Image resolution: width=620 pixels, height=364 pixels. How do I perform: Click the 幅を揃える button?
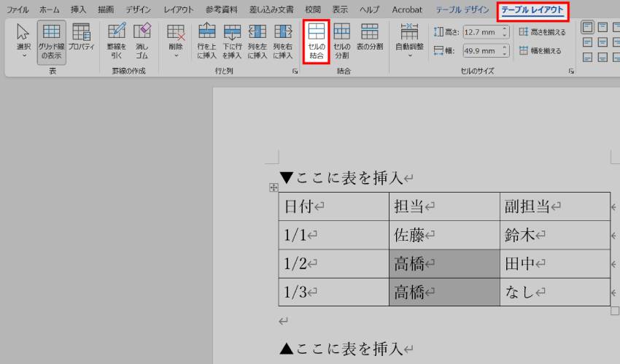point(542,51)
